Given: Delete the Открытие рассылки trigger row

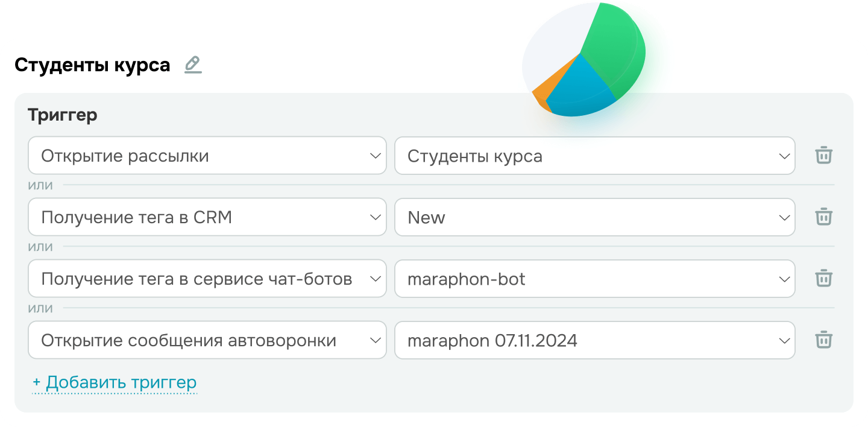Looking at the screenshot, I should [823, 156].
